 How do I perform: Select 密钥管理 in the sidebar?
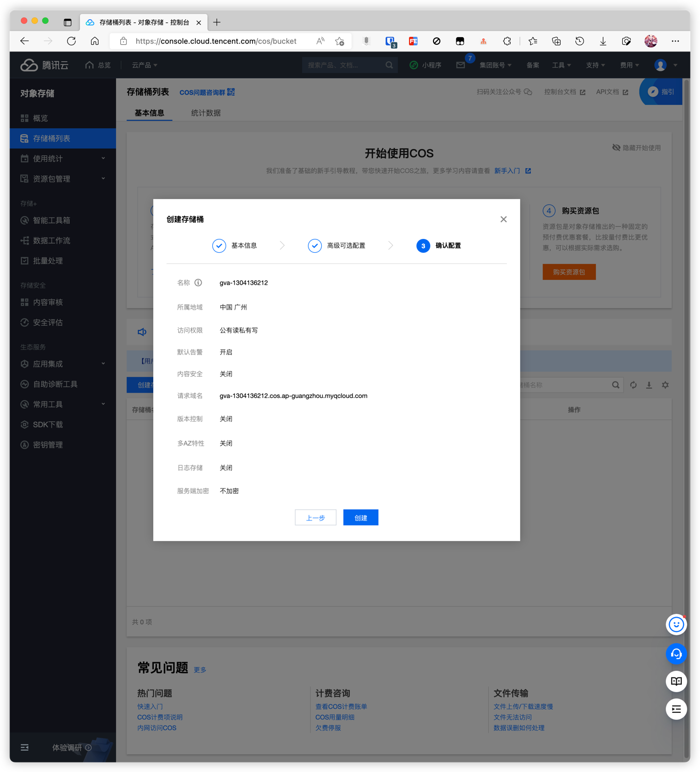point(48,445)
